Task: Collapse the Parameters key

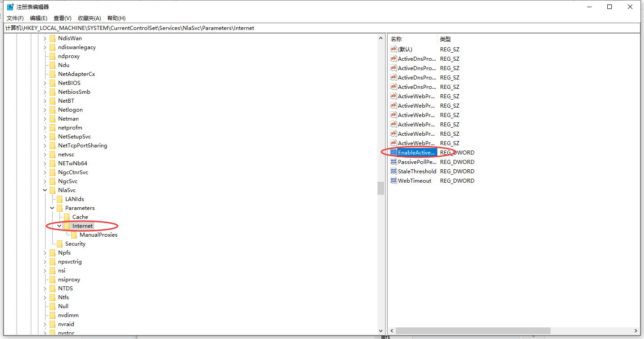Action: 52,208
